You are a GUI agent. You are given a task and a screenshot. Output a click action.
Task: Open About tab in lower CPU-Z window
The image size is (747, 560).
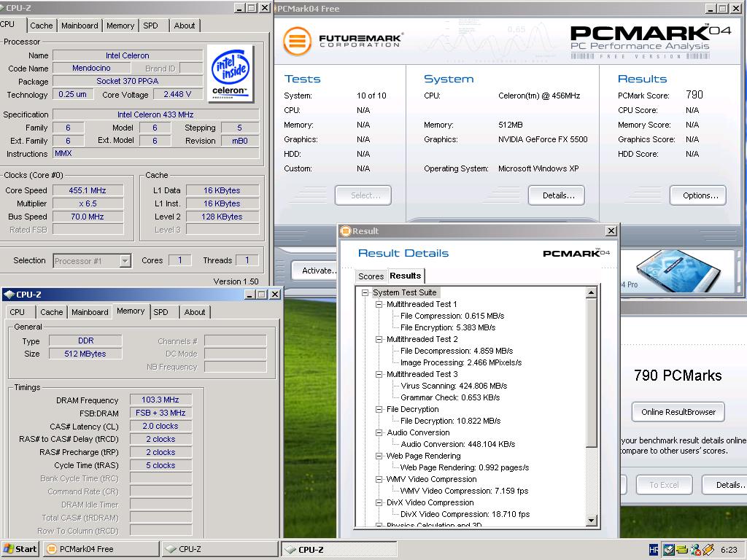coord(195,312)
